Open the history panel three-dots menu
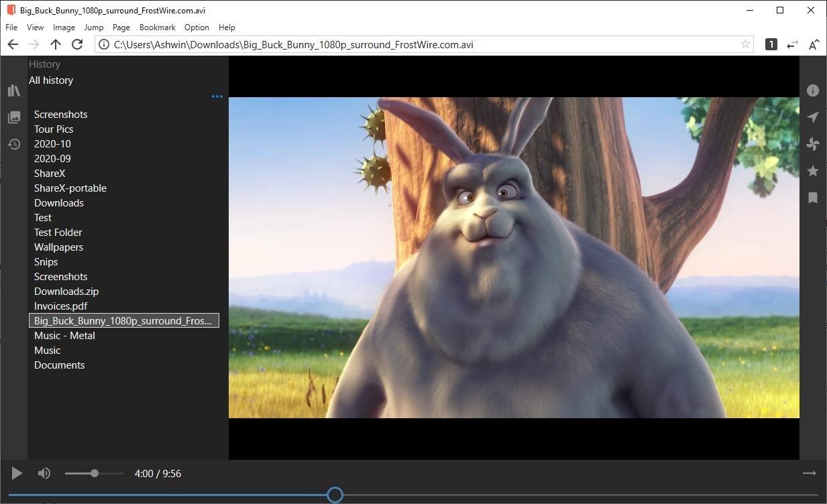The width and height of the screenshot is (827, 504). tap(217, 97)
